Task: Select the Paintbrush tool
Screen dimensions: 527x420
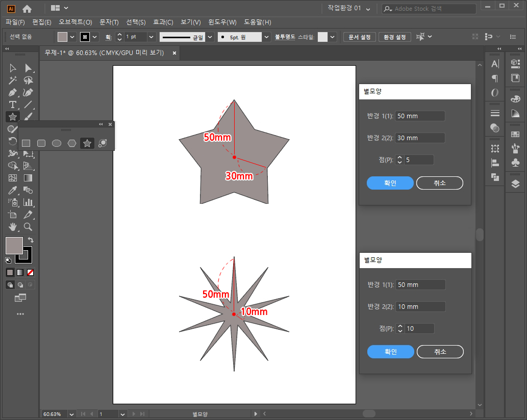Action: 28,117
